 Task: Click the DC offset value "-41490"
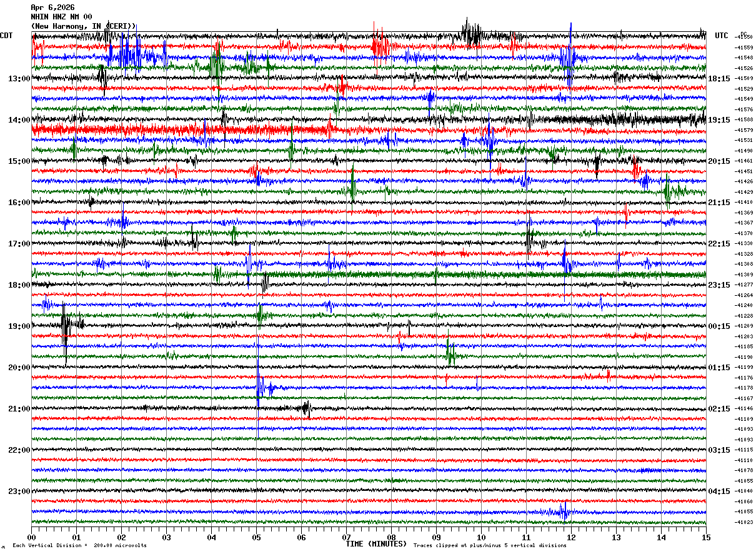pos(744,151)
